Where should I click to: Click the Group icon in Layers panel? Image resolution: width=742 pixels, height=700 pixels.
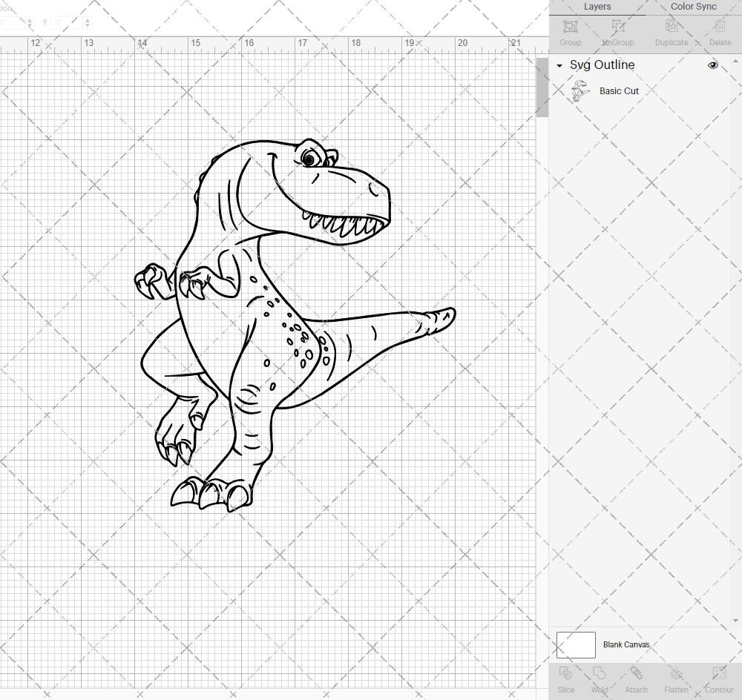[570, 32]
